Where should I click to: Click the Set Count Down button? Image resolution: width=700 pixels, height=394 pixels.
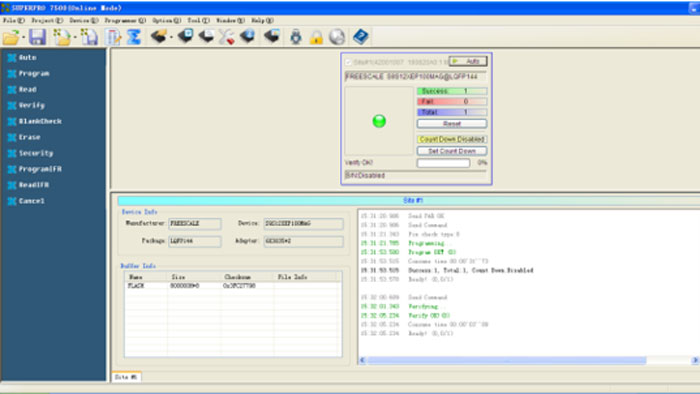tap(452, 151)
